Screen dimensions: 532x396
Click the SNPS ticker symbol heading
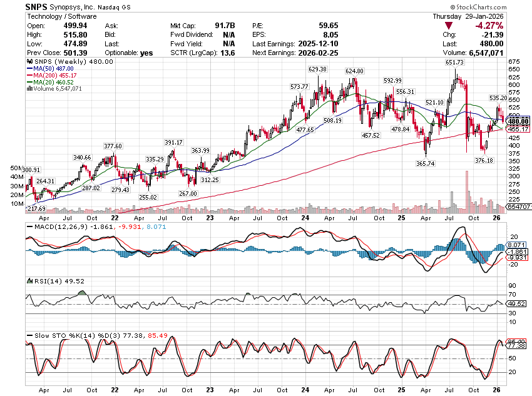tap(38, 6)
